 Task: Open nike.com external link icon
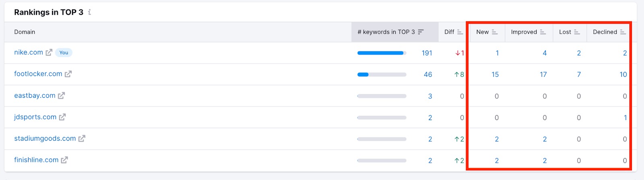[x=49, y=53]
